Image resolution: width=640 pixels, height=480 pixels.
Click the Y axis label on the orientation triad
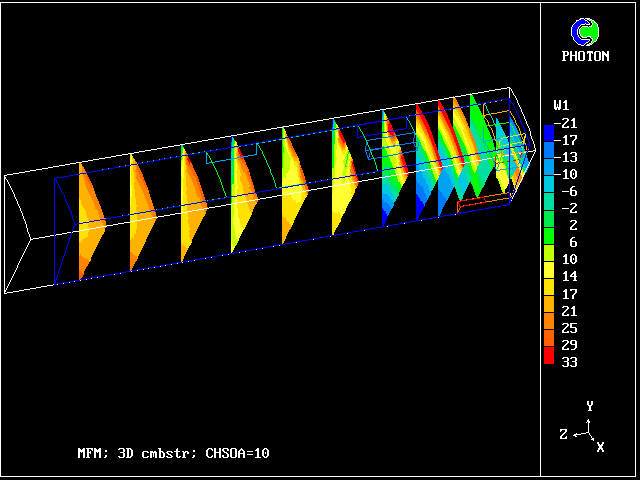coord(590,406)
